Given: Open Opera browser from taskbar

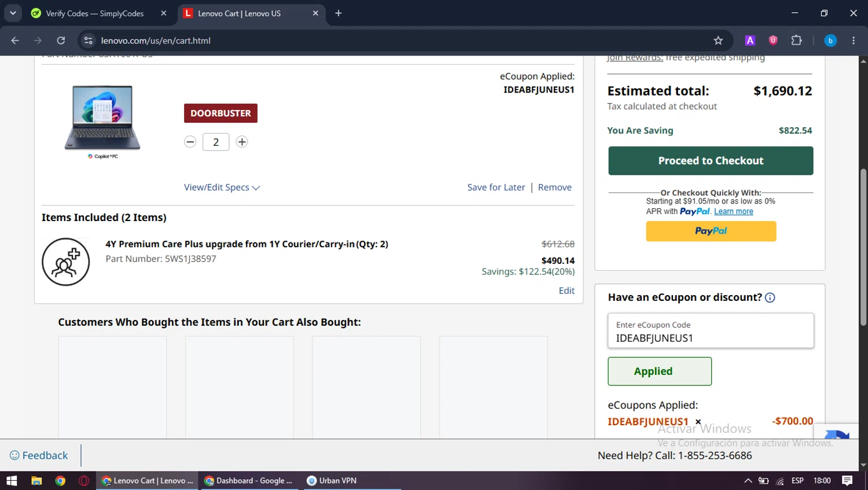Looking at the screenshot, I should coord(84,481).
